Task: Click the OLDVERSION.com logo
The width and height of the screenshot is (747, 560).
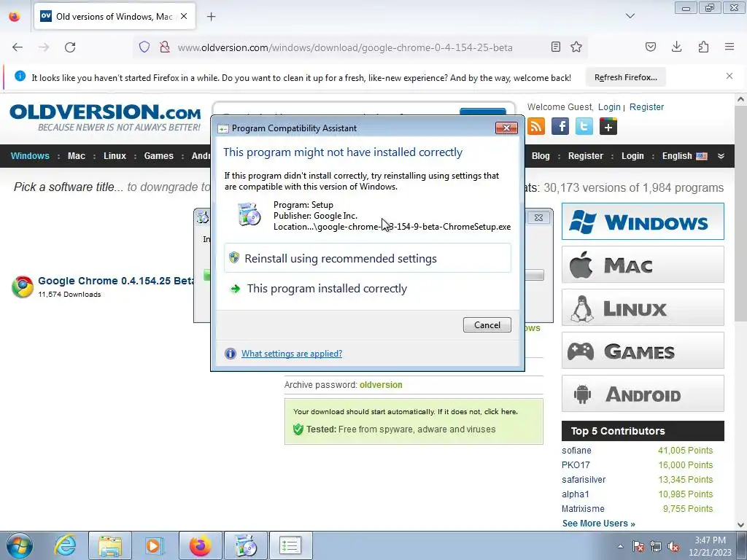Action: [105, 117]
